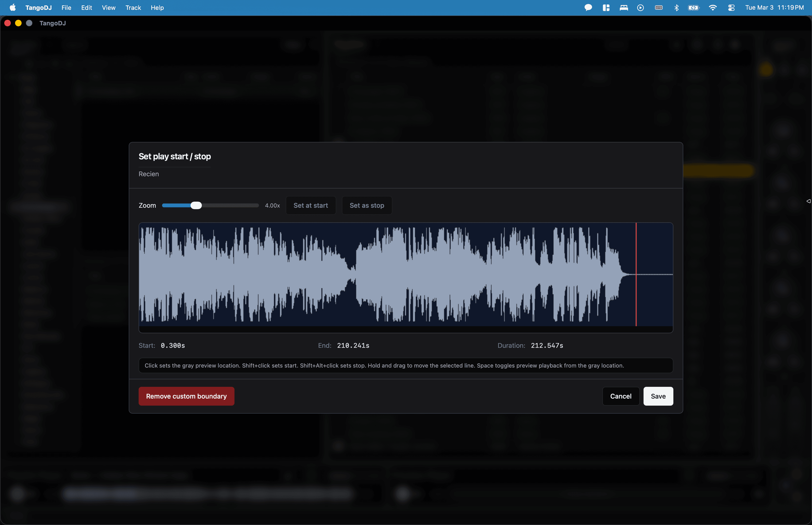The image size is (812, 525).
Task: Open the TangoDJ application menu
Action: [38, 8]
